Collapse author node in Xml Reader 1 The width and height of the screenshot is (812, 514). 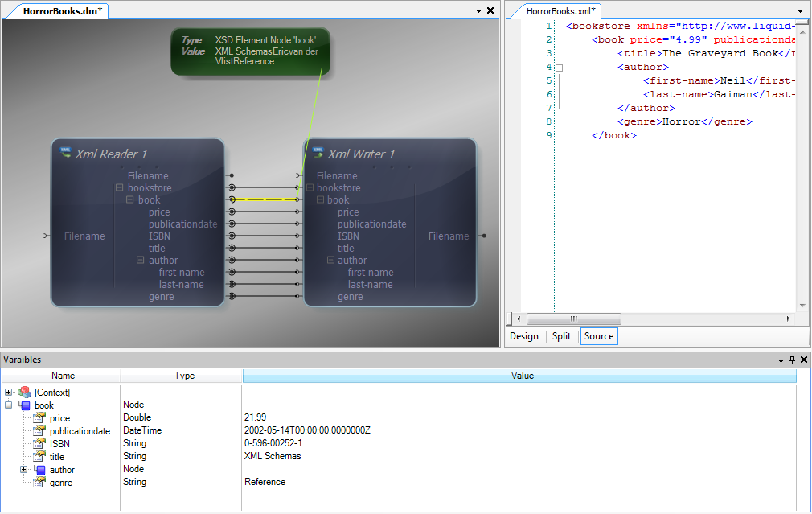click(x=141, y=260)
